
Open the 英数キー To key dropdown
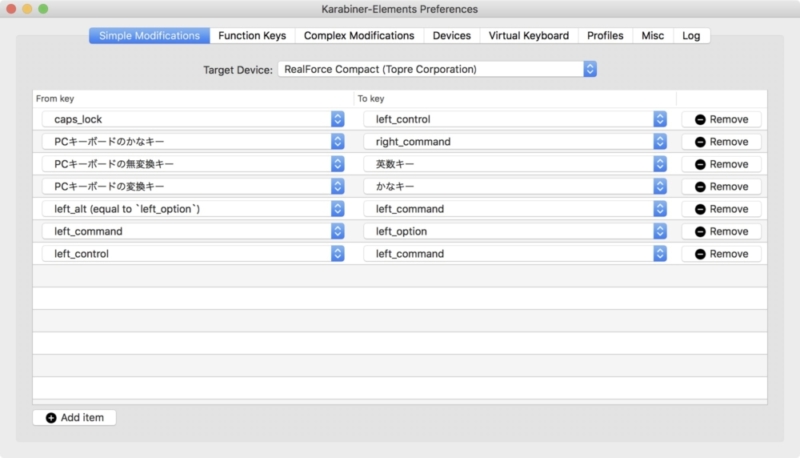click(x=515, y=164)
